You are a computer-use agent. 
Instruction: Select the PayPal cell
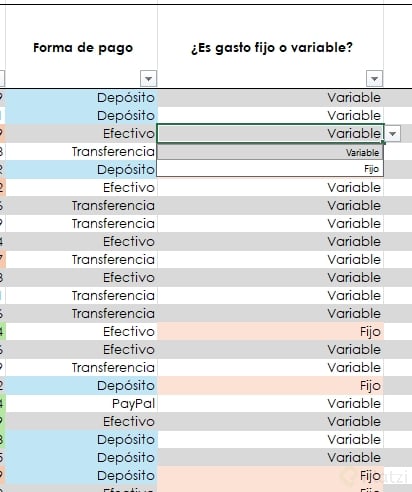click(x=82, y=404)
